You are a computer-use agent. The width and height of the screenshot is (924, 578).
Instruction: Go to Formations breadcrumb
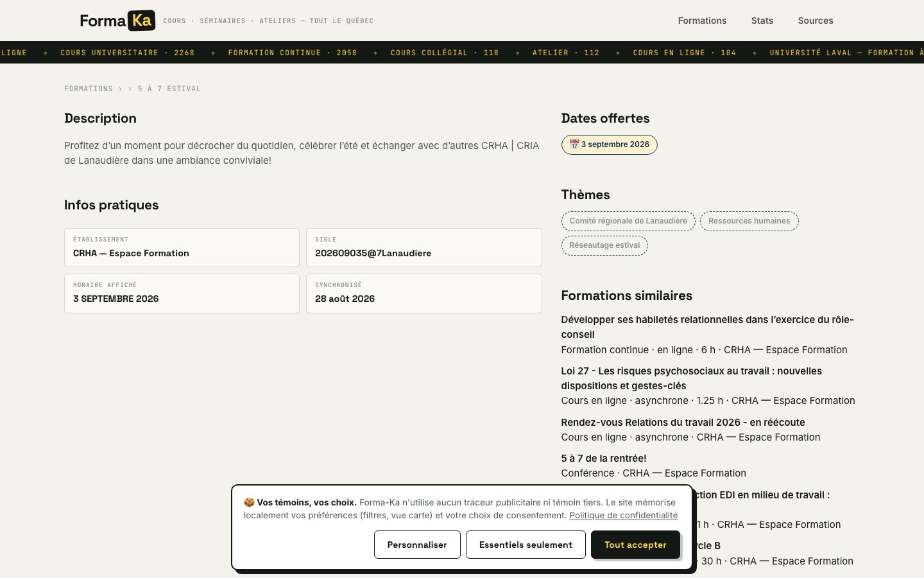click(88, 89)
